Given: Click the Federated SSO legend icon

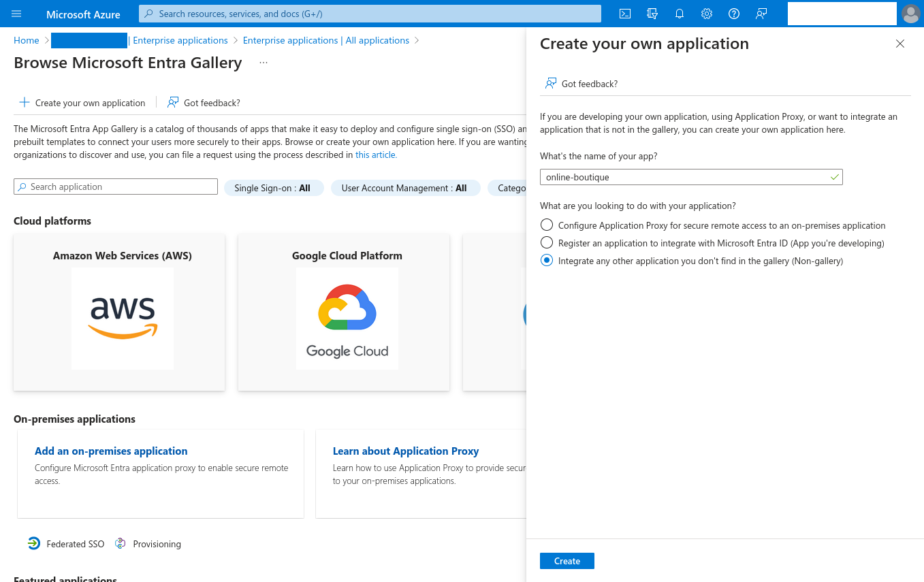Looking at the screenshot, I should pyautogui.click(x=34, y=543).
